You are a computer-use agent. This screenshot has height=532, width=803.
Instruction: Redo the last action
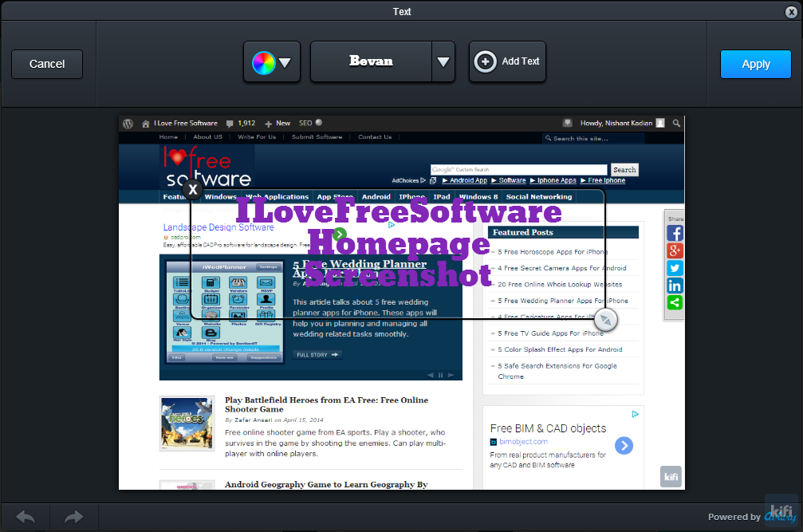tap(73, 517)
